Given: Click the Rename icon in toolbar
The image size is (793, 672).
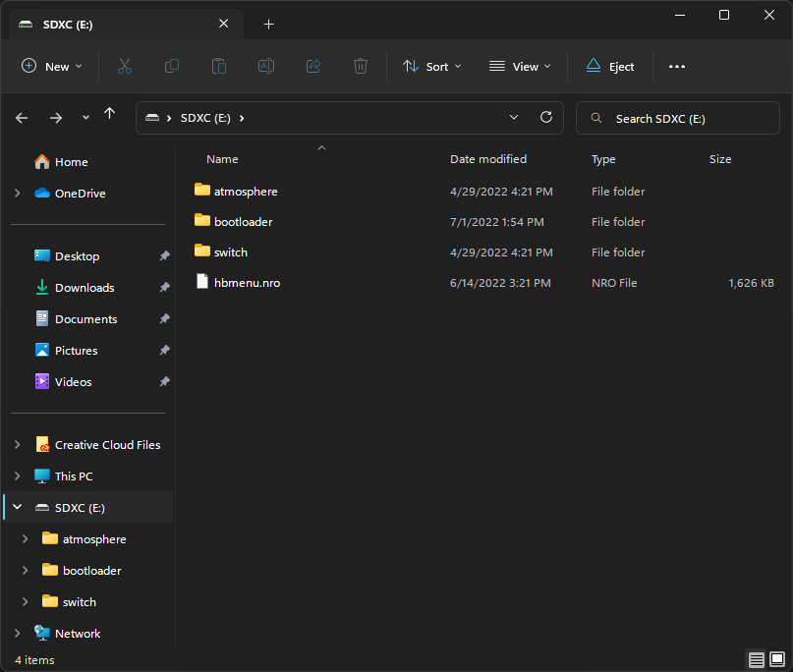Looking at the screenshot, I should point(266,66).
